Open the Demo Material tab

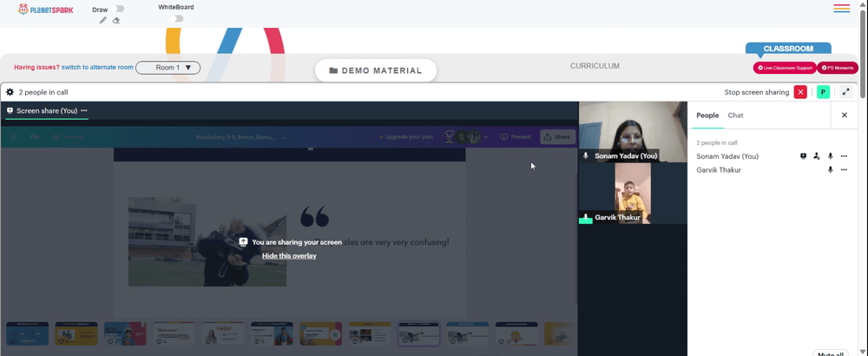[x=376, y=70]
